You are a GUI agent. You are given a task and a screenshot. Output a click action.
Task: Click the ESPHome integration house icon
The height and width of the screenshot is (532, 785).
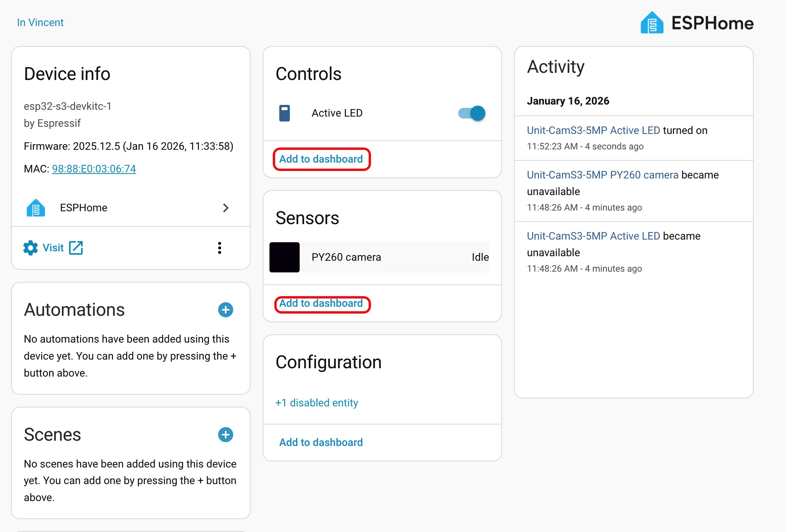(x=36, y=208)
